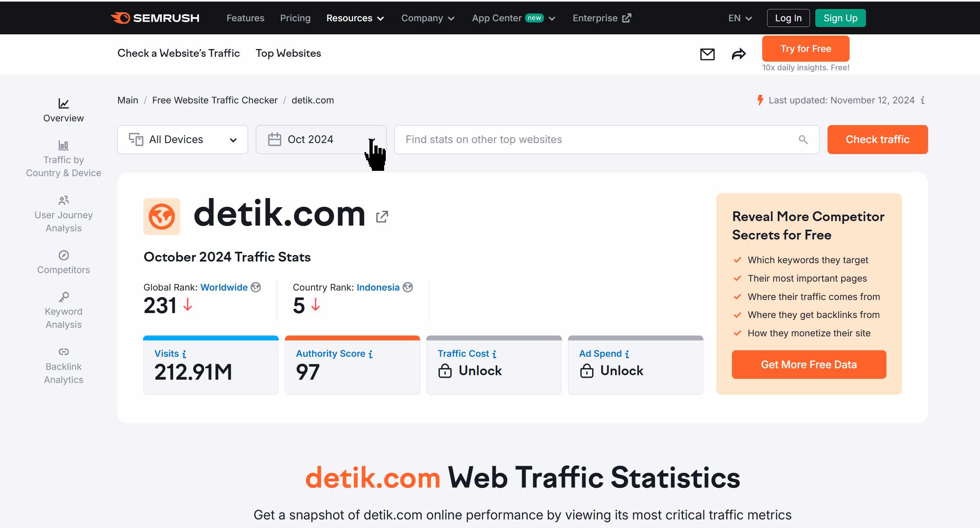980x528 pixels.
Task: Click the Resources navigation menu
Action: [x=354, y=18]
